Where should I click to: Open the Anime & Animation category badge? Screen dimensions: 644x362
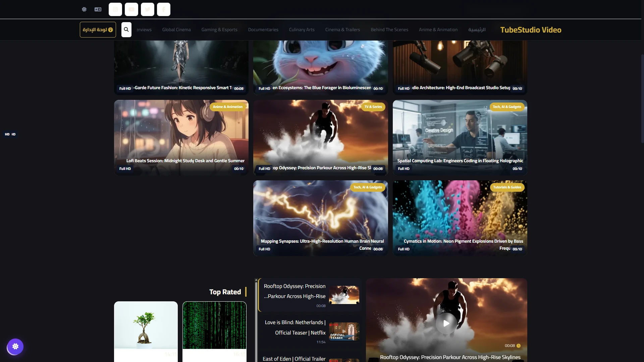pos(228,107)
